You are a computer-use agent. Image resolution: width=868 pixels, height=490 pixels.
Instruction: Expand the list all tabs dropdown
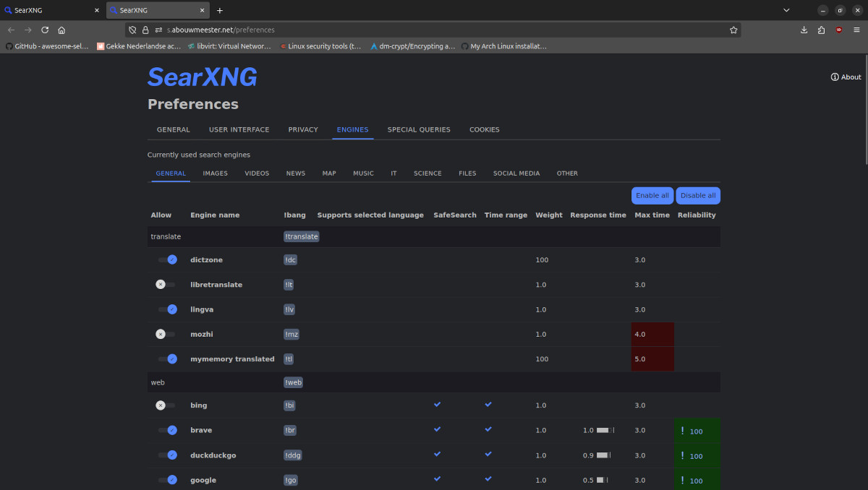pos(786,10)
